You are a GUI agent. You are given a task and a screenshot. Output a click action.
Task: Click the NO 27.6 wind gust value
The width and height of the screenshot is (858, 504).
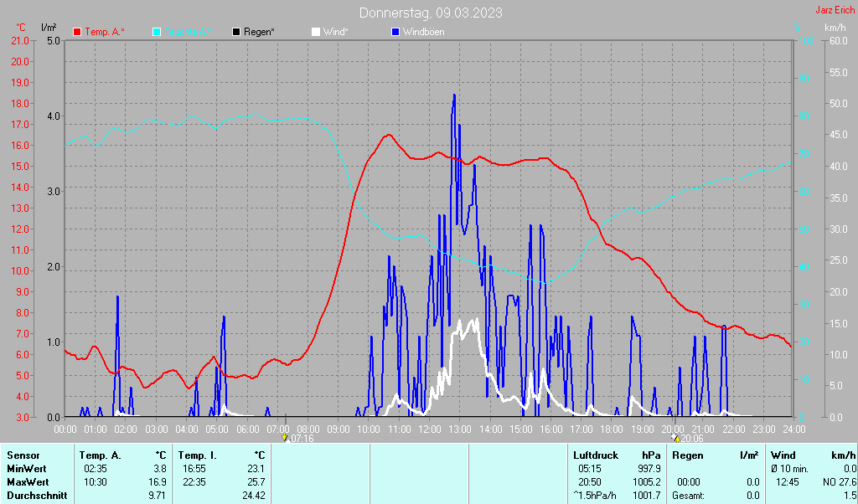coord(840,483)
